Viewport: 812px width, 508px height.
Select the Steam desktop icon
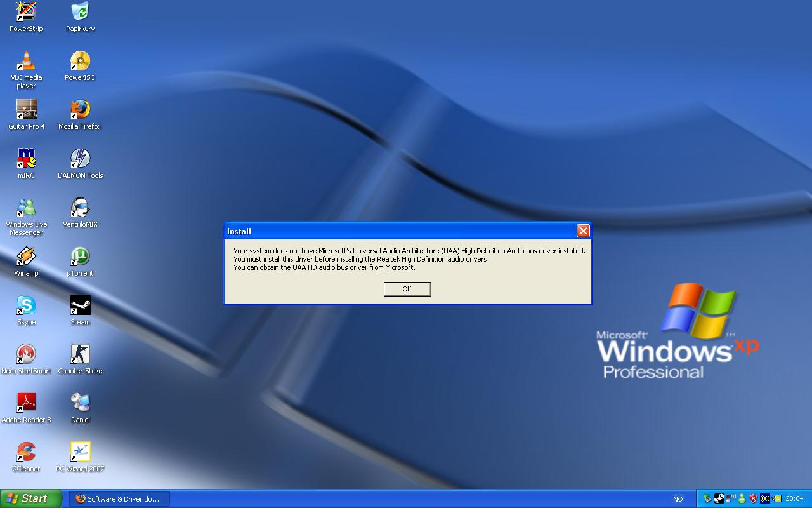80,311
